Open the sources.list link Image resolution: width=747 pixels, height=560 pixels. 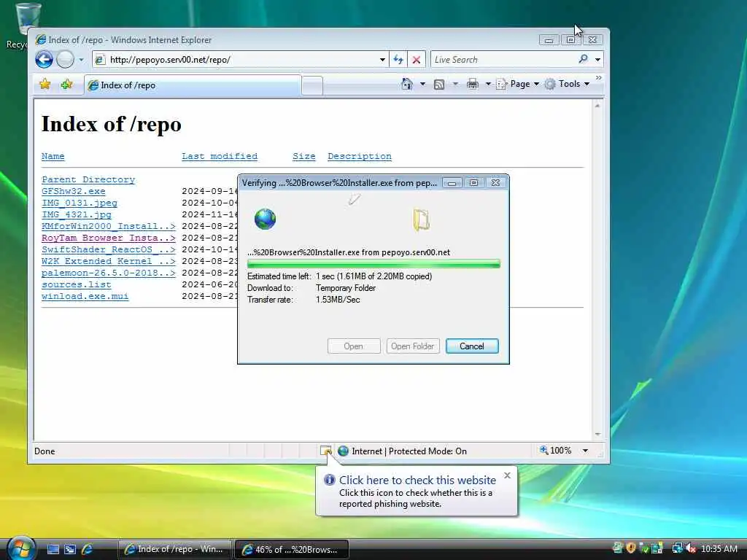[76, 284]
